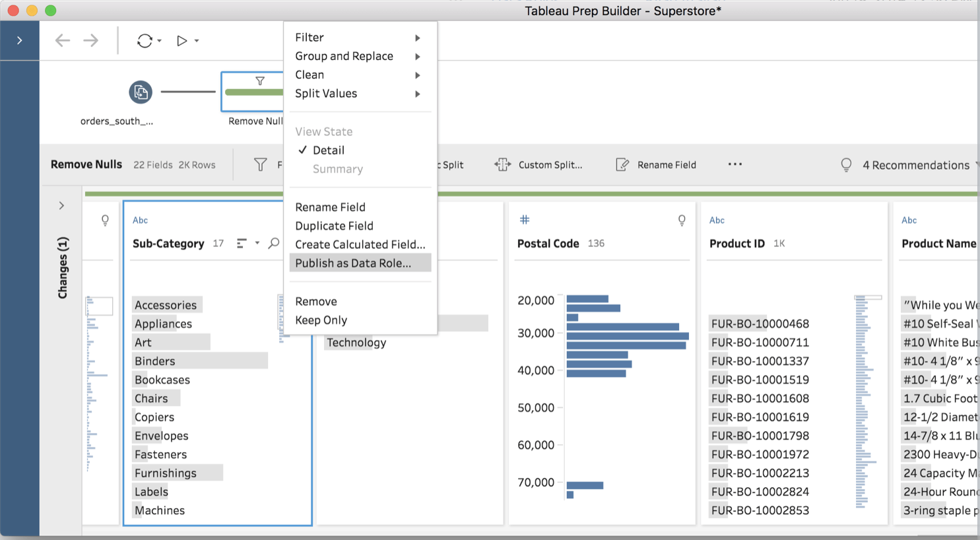This screenshot has width=980, height=540.
Task: Choose Publish as Data Role menu item
Action: pyautogui.click(x=353, y=263)
